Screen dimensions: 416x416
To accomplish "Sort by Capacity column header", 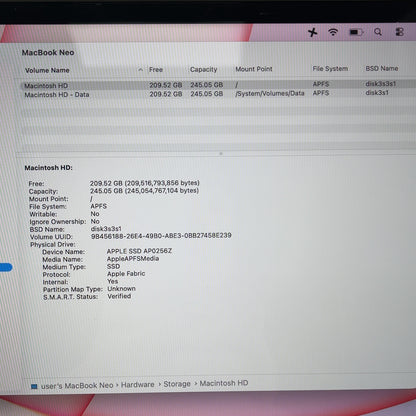I will point(203,69).
